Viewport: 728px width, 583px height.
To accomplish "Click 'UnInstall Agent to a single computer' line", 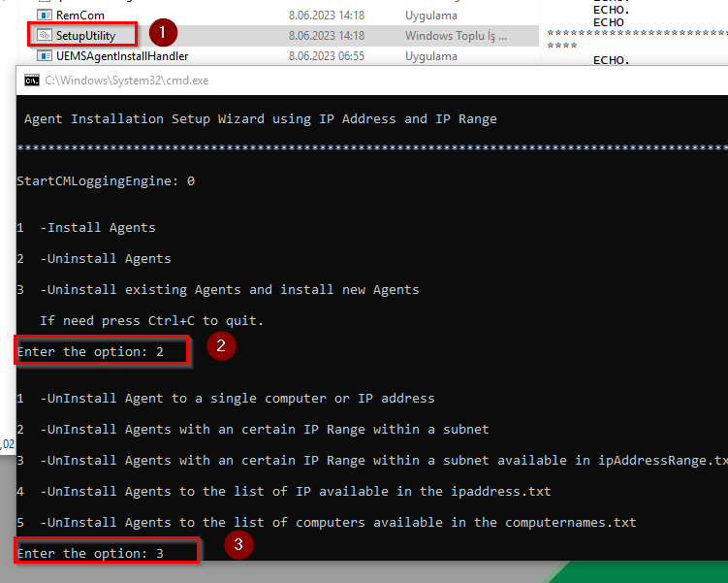I will coord(226,399).
